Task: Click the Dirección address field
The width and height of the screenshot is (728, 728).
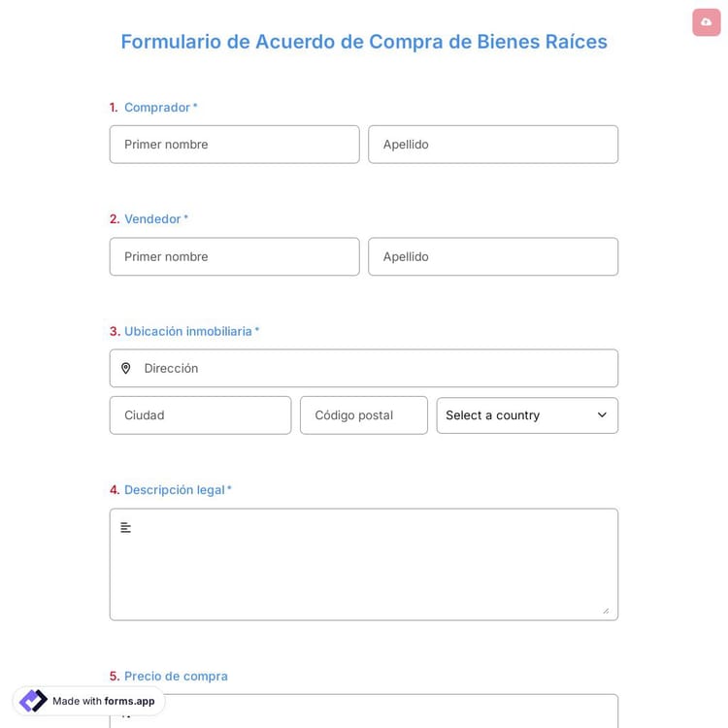Action: 374,369
